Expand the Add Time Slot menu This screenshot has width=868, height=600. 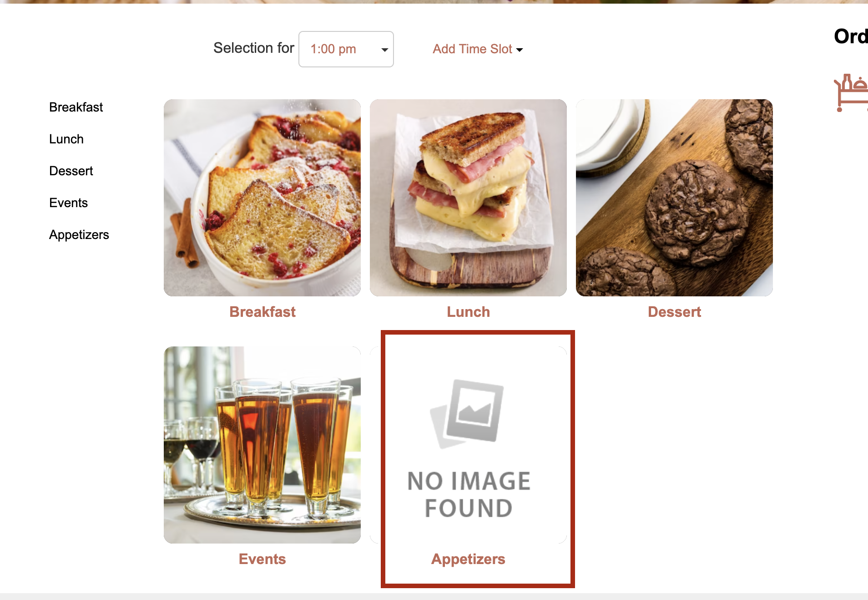point(478,49)
